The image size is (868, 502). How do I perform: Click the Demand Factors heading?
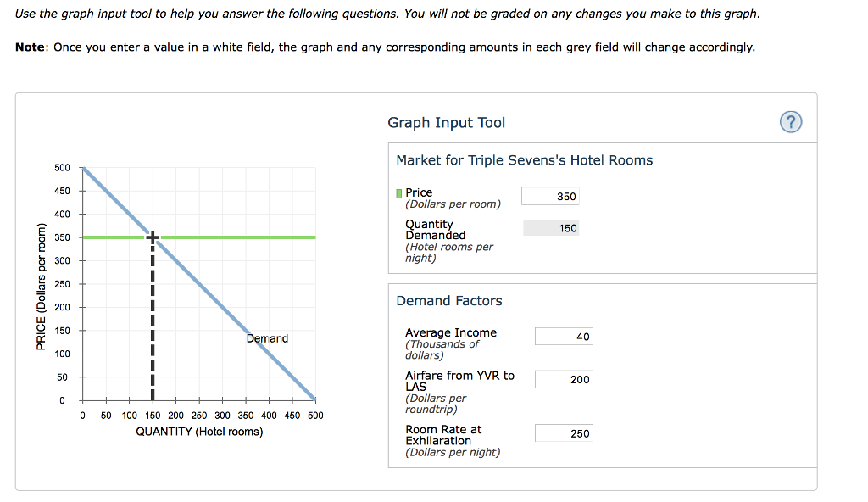click(449, 301)
